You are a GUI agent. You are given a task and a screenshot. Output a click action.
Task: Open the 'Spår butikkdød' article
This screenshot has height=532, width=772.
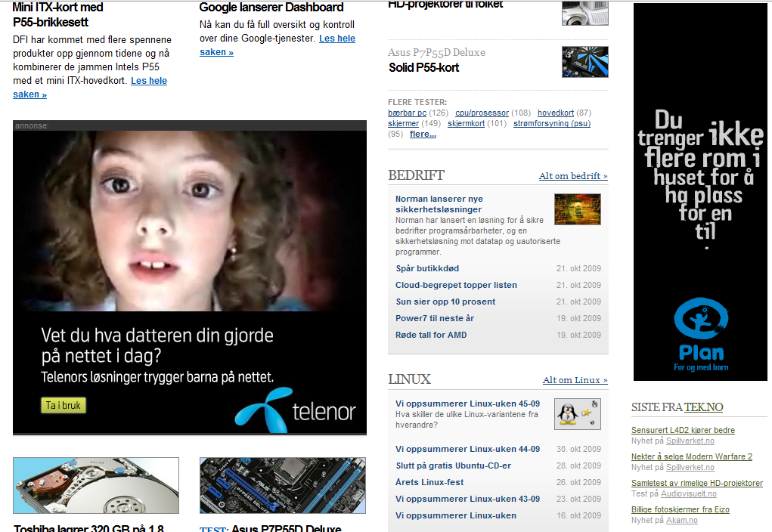427,269
